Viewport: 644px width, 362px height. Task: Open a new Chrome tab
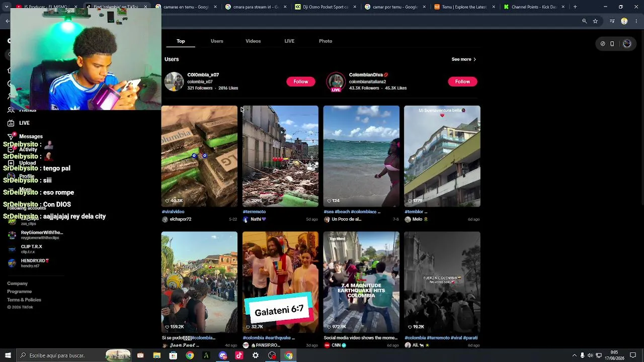pyautogui.click(x=575, y=7)
